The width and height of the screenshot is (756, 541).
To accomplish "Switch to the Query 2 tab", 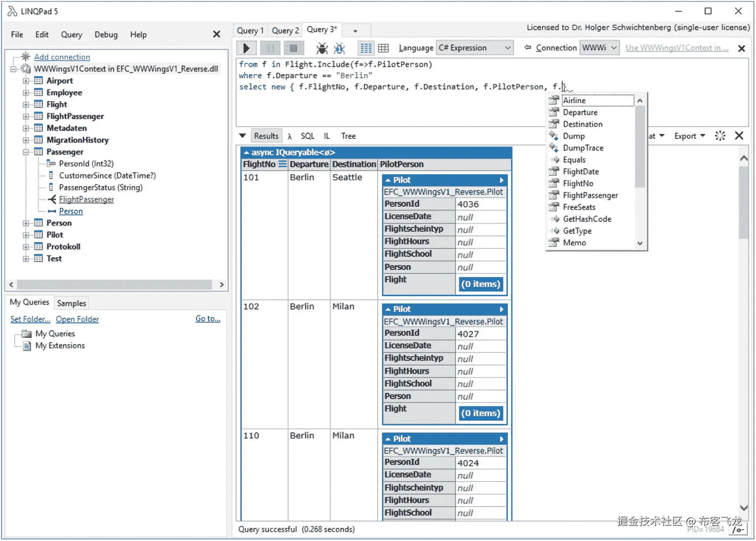I will (285, 31).
